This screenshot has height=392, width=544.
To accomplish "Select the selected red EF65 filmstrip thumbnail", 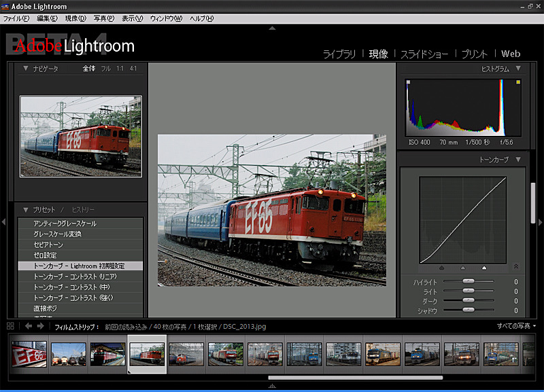I will coord(147,354).
